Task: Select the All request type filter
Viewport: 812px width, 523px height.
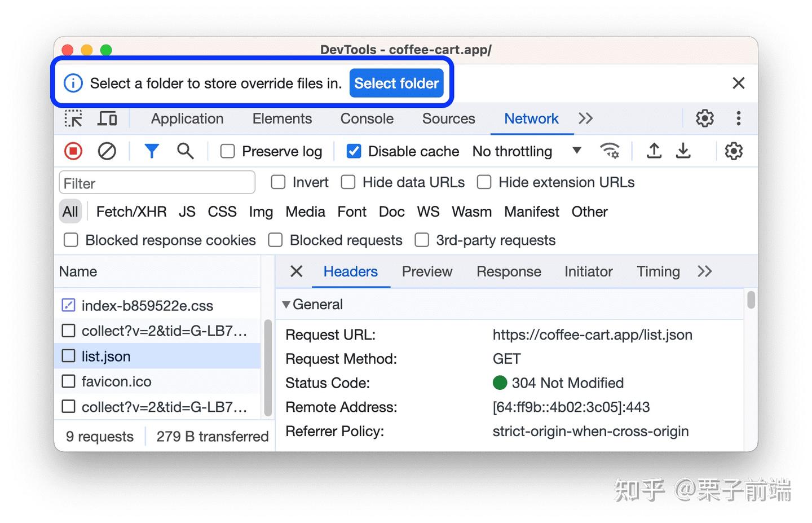Action: tap(70, 212)
